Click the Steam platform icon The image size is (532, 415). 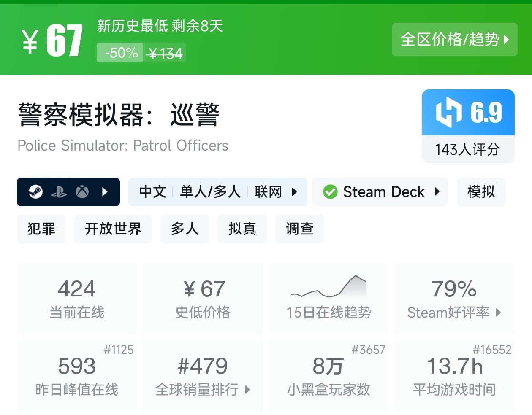click(35, 192)
